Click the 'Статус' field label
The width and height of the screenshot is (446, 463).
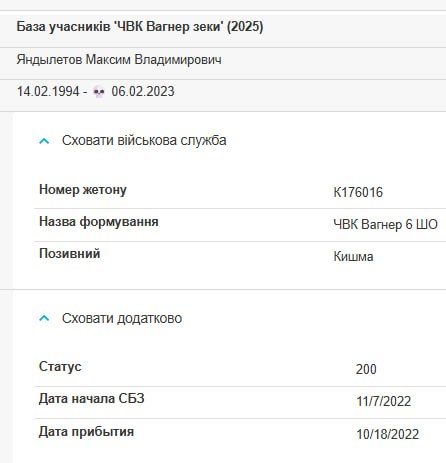60,367
